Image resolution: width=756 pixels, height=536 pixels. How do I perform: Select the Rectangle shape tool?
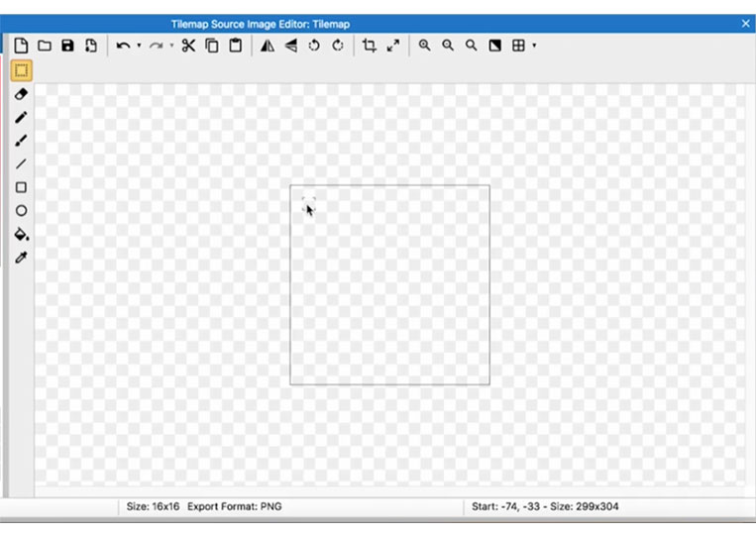pyautogui.click(x=21, y=187)
